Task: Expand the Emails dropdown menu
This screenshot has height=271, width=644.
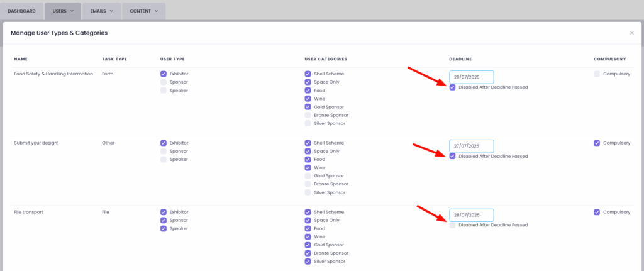Action: pos(101,11)
